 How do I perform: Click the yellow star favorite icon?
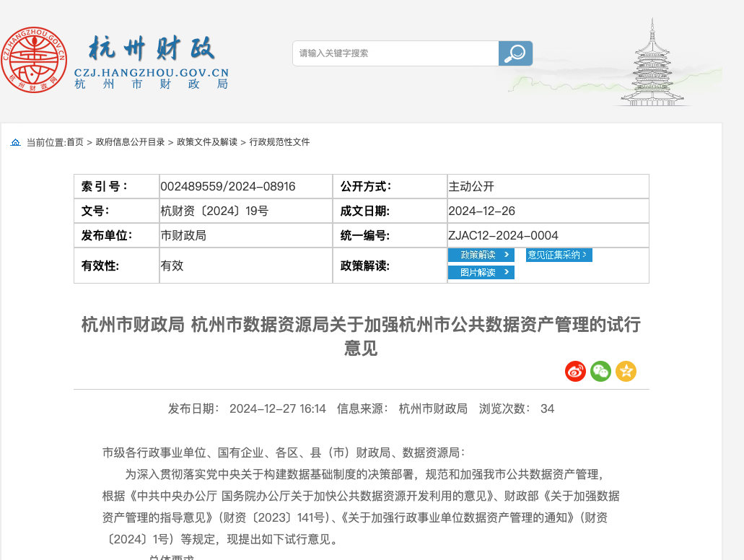click(x=626, y=371)
